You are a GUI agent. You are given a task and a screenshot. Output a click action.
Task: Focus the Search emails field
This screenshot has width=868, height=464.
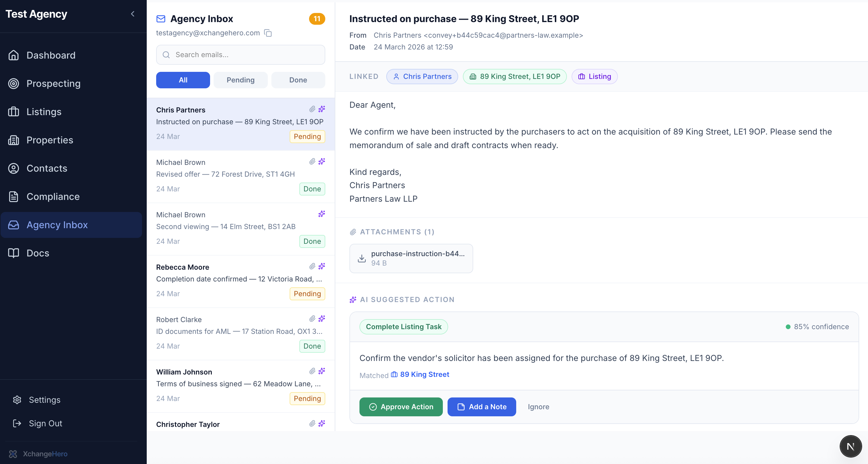pos(241,55)
